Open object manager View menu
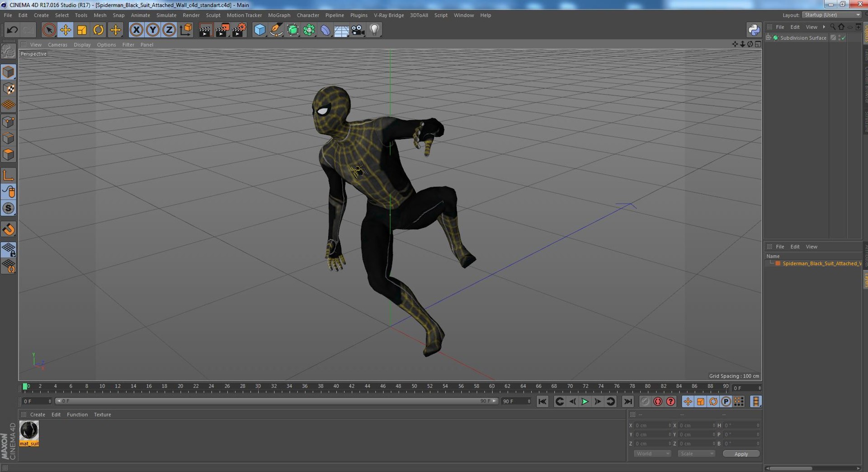The image size is (868, 472). point(811,27)
